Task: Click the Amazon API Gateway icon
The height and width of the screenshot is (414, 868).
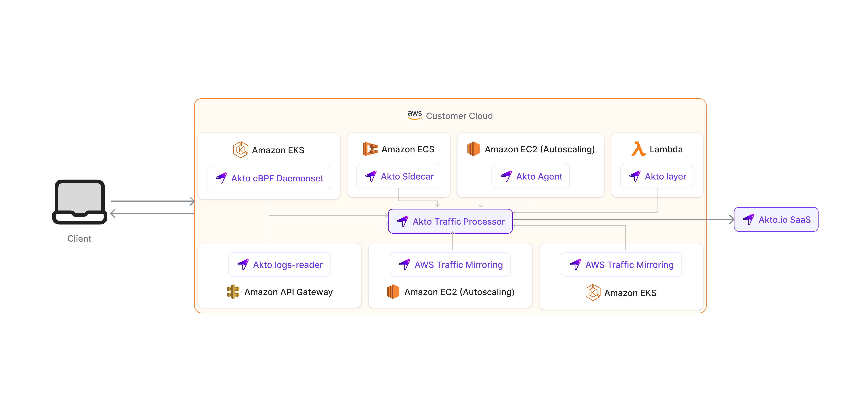Action: pos(233,292)
